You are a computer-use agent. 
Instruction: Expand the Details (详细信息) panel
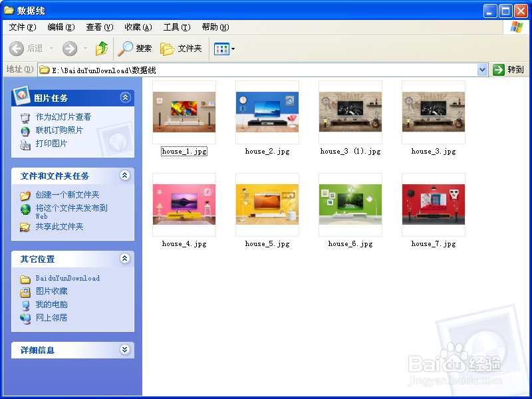click(125, 350)
